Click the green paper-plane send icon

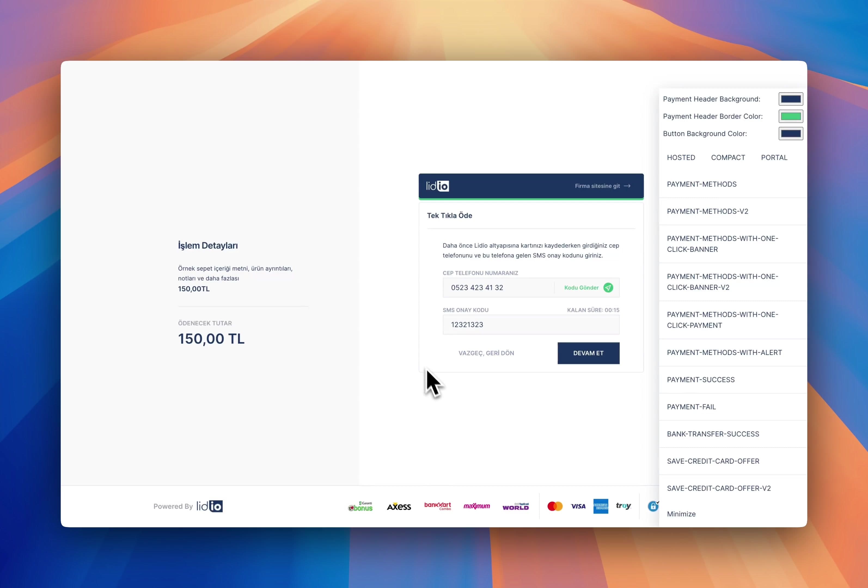608,287
